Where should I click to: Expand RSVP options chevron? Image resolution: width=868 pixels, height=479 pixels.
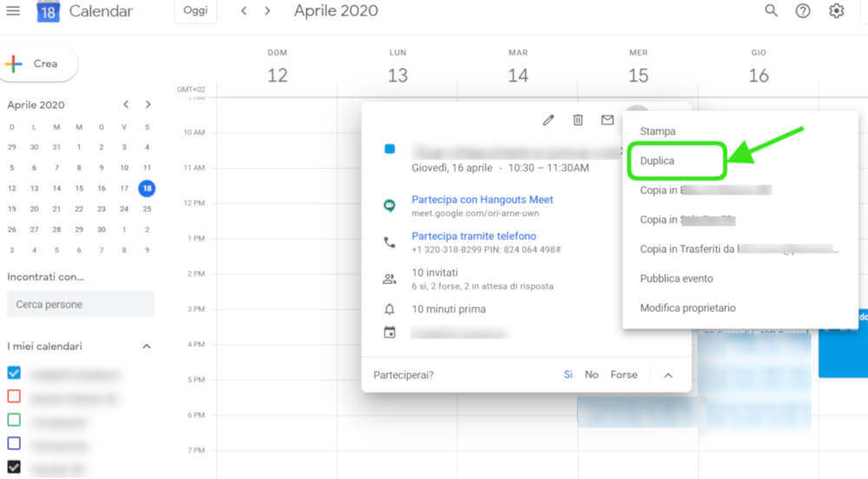point(668,375)
